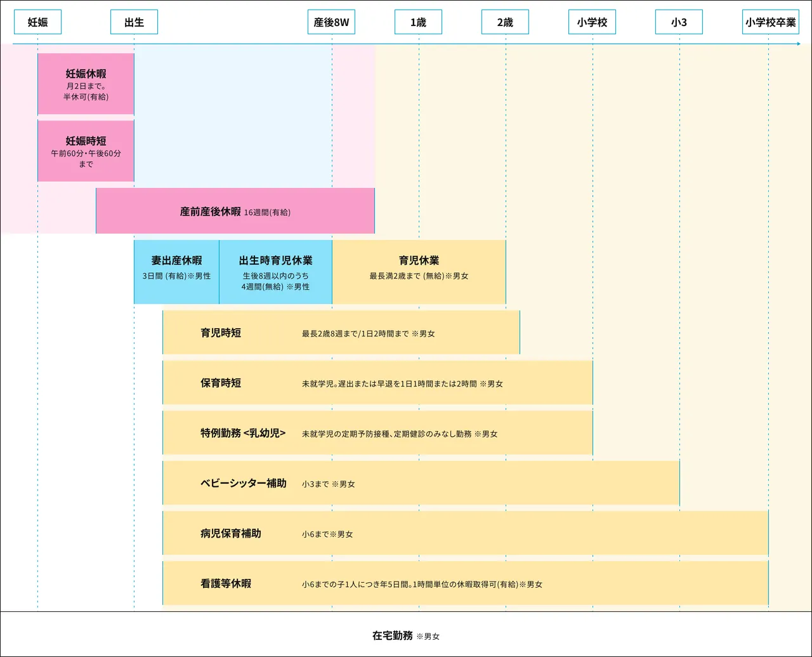Open the 出生時育児休業 block details
Screen dimensions: 812x657
pyautogui.click(x=276, y=271)
